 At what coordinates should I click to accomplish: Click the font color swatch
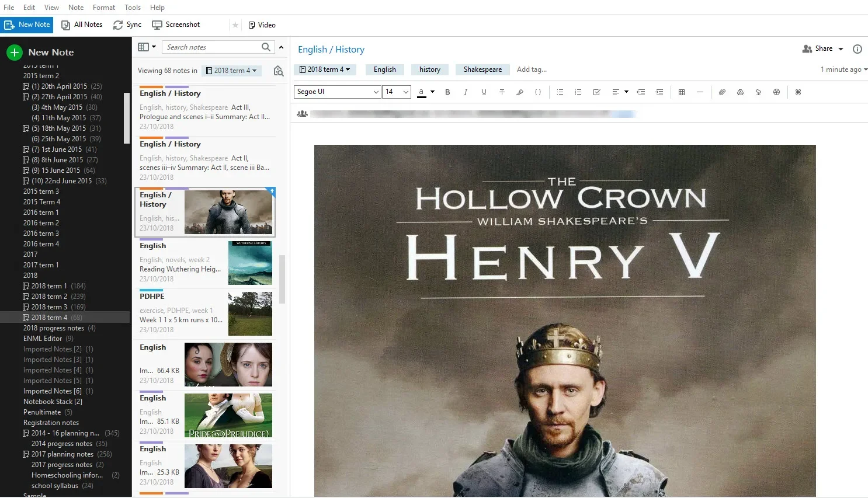(x=421, y=92)
